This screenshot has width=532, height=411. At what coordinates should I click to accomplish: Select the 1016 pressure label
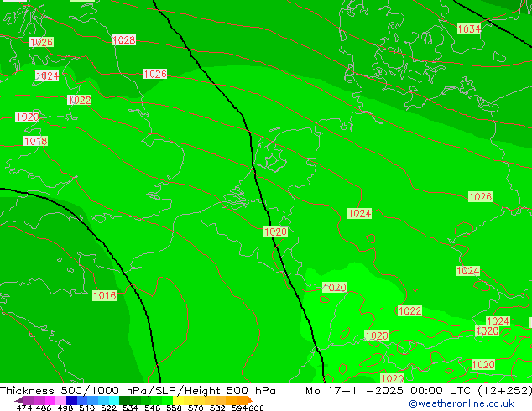pos(105,296)
